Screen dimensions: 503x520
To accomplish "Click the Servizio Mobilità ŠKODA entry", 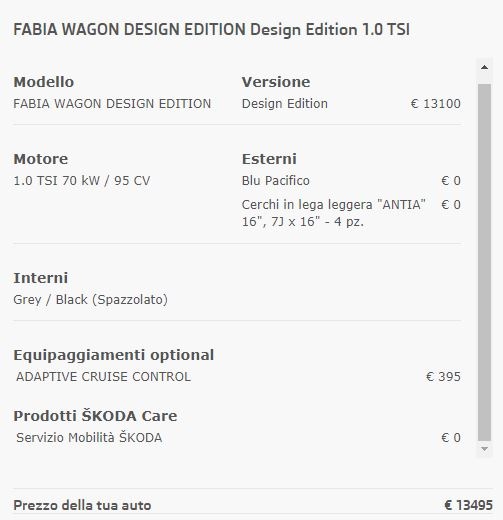I will point(89,437).
